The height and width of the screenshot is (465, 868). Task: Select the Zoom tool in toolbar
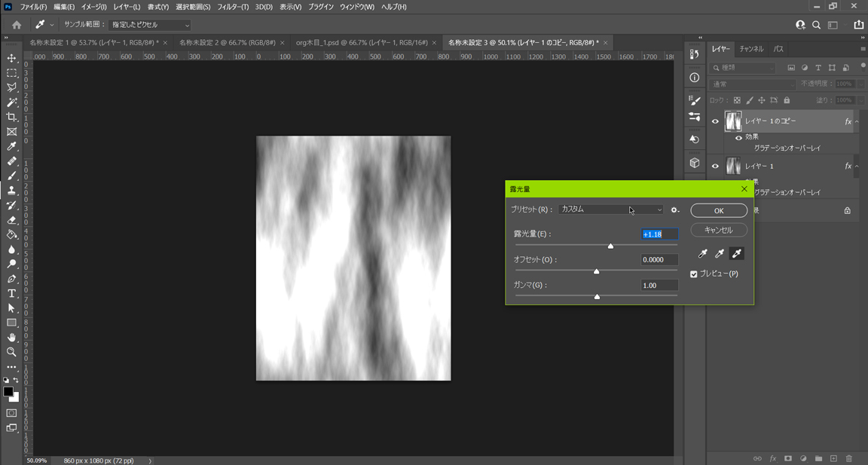tap(11, 352)
